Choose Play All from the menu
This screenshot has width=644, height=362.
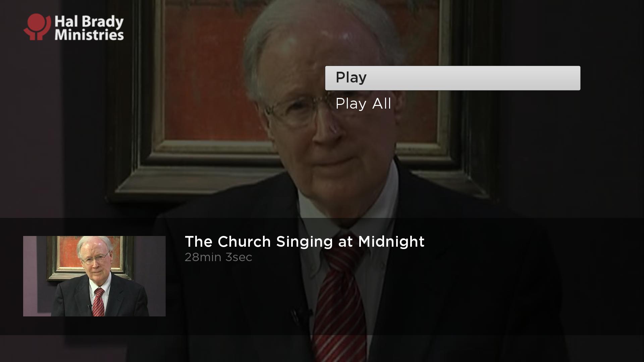363,104
